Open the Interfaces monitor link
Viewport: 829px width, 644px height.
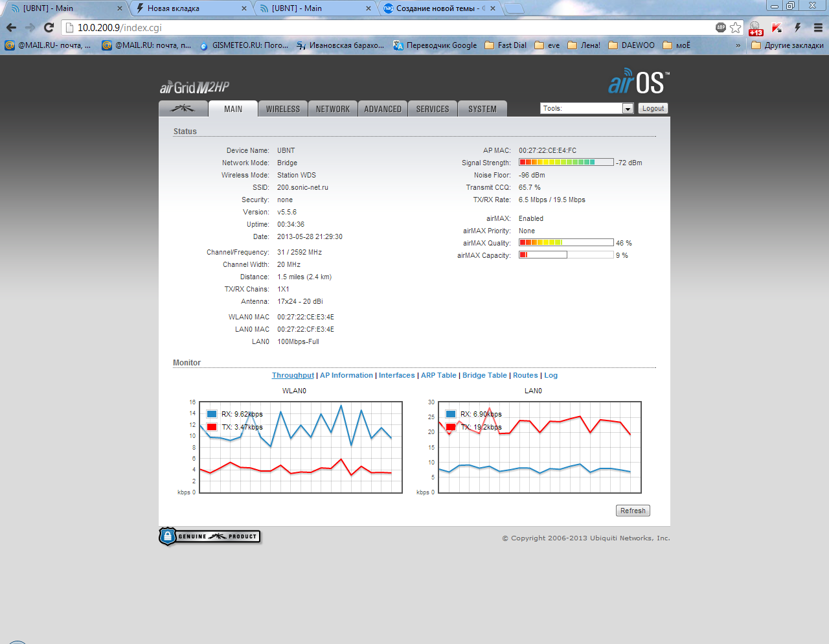click(397, 375)
